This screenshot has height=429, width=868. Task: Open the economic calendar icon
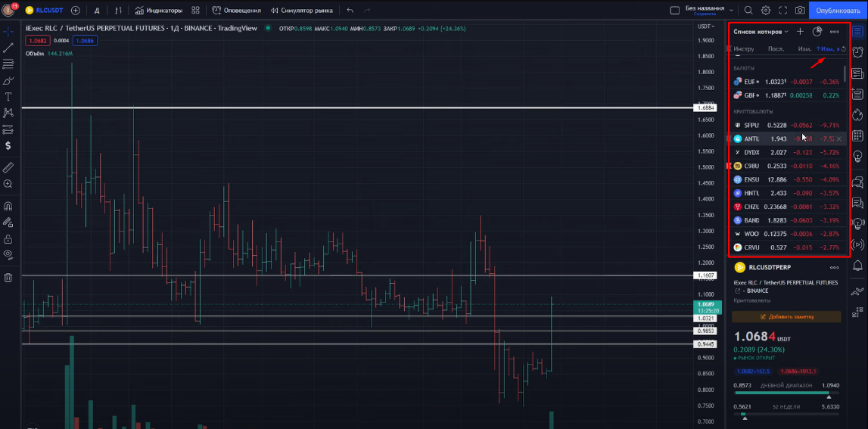857,135
